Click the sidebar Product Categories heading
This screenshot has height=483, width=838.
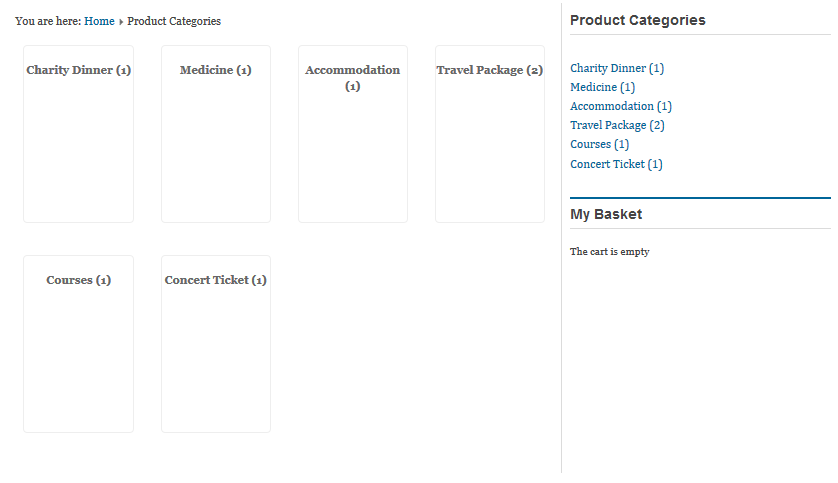[637, 20]
